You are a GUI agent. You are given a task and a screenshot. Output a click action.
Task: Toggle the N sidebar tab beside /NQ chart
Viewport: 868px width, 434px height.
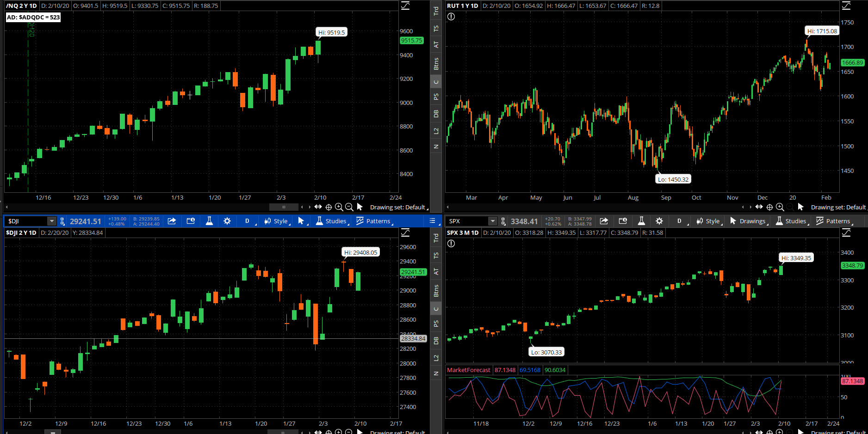pos(436,147)
